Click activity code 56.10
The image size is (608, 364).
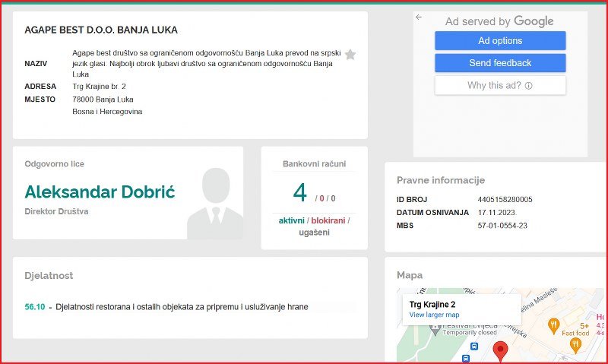pyautogui.click(x=34, y=307)
